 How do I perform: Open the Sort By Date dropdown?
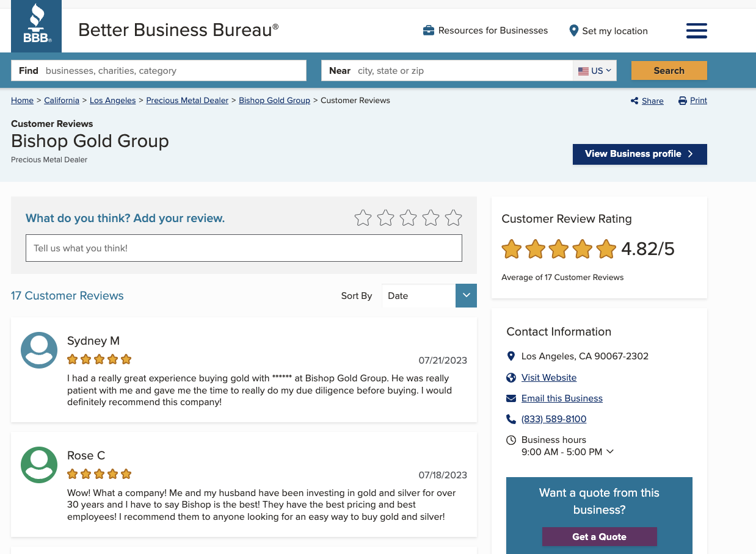point(429,295)
